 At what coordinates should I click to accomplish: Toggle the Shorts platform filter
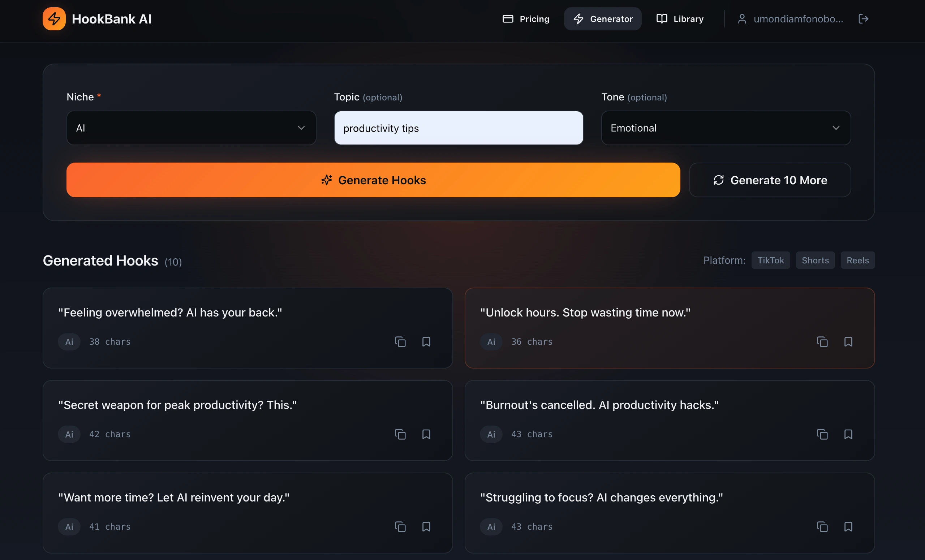point(815,260)
